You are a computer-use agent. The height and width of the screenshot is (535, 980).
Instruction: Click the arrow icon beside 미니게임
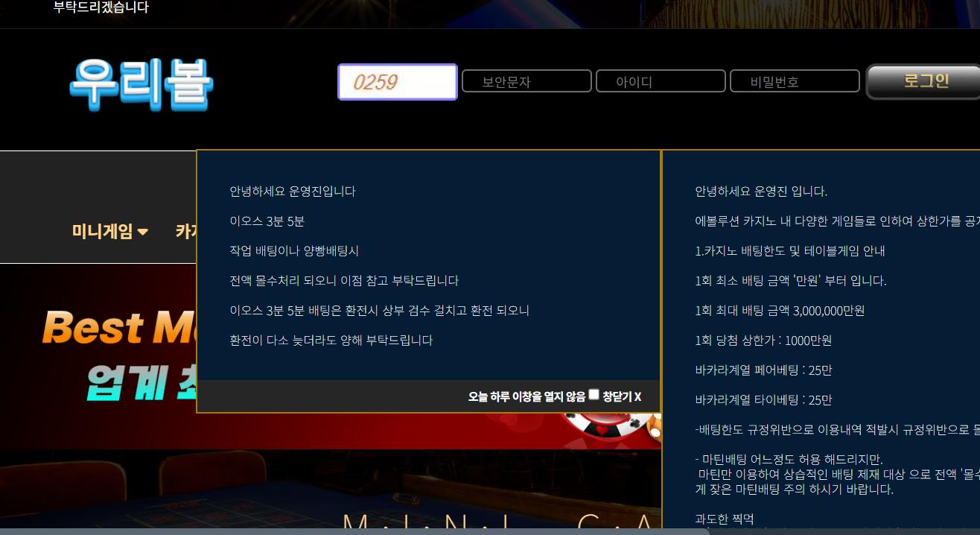point(143,232)
